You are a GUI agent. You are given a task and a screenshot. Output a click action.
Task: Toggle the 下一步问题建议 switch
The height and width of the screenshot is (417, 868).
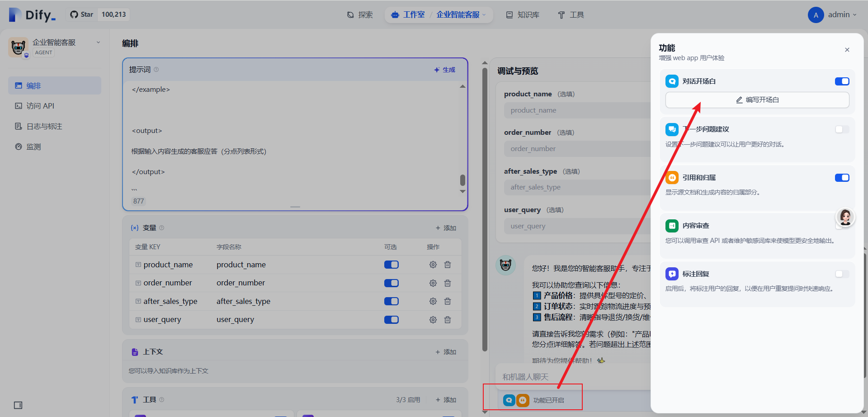click(842, 129)
